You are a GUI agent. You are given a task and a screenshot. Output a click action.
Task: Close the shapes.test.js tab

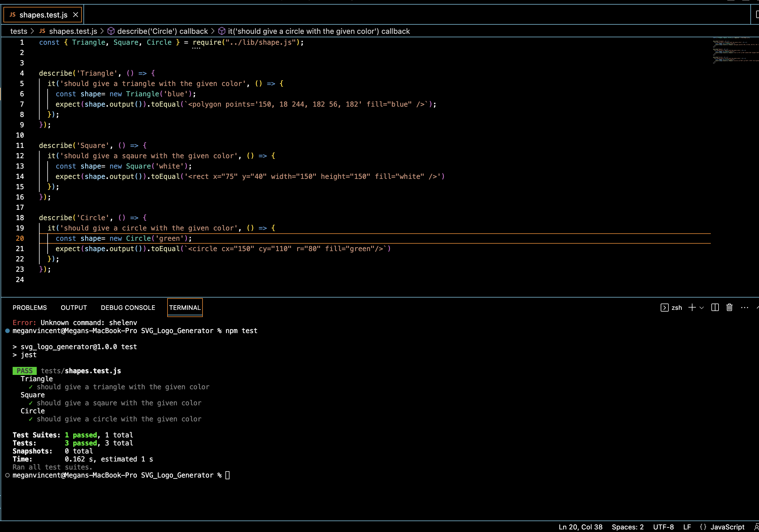(x=75, y=15)
